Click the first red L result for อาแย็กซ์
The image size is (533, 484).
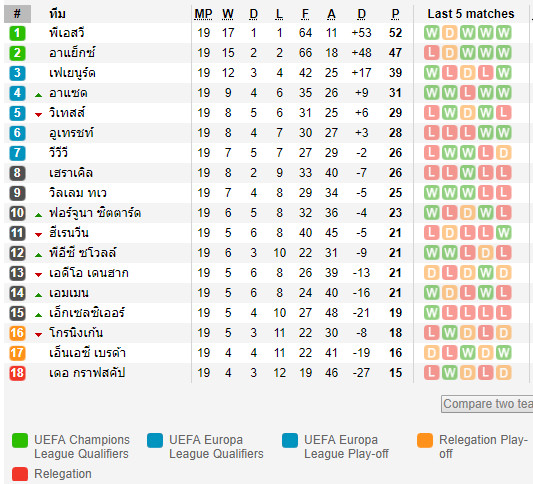point(431,53)
